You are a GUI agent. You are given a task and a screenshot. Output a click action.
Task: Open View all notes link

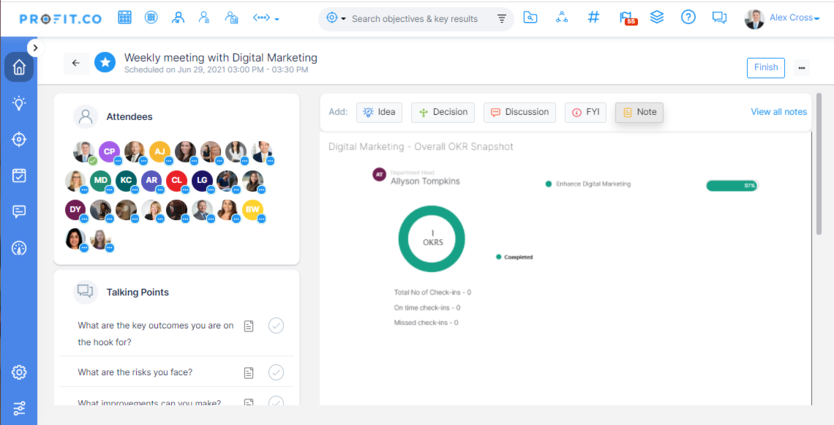(779, 112)
